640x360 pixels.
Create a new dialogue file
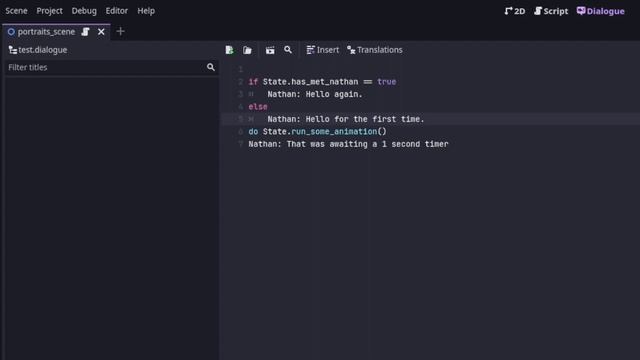229,50
